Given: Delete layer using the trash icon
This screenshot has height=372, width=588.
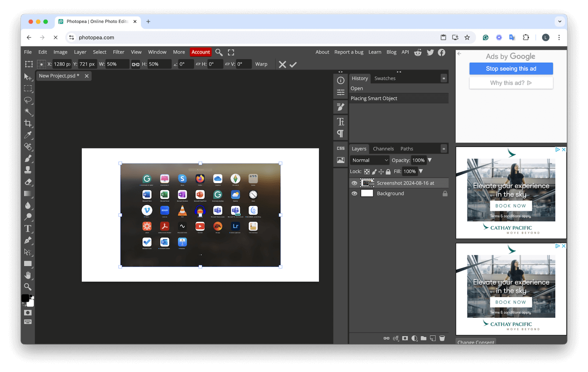Looking at the screenshot, I should tap(442, 338).
